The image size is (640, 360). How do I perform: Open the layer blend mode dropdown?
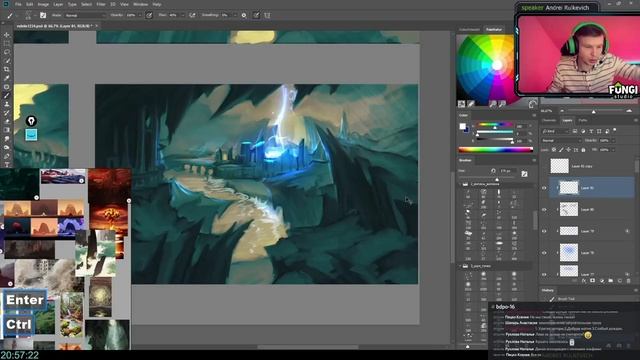(x=562, y=140)
